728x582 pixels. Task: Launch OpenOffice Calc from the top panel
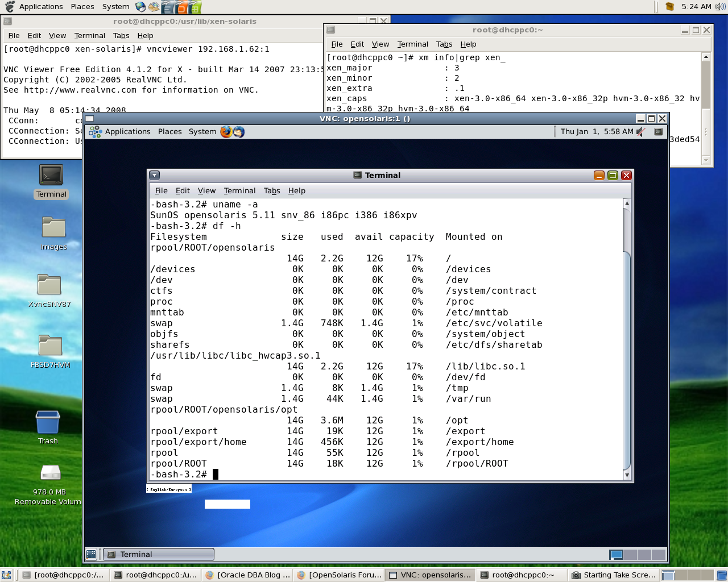click(x=195, y=7)
